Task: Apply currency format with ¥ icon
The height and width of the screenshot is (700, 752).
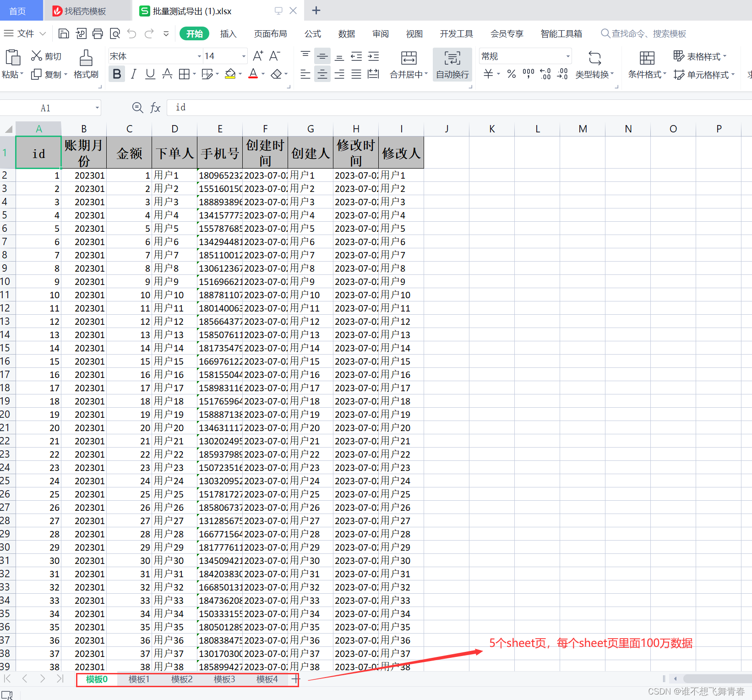Action: (488, 74)
